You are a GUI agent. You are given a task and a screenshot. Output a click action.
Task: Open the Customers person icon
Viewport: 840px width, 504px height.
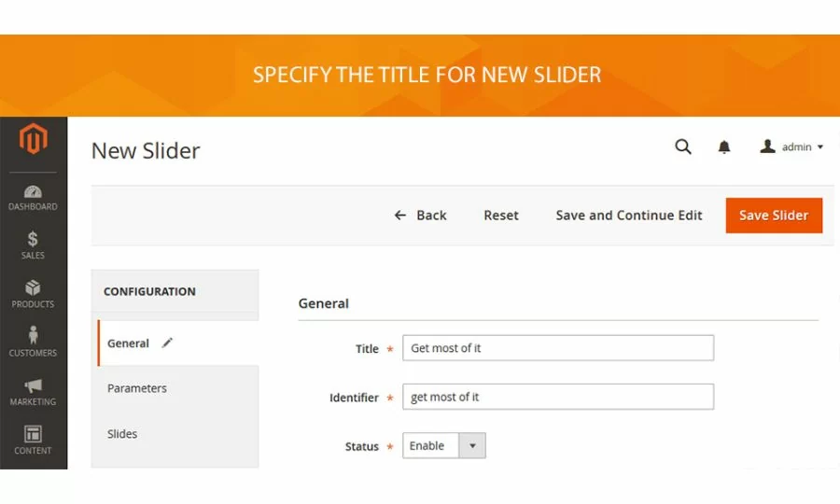tap(33, 337)
